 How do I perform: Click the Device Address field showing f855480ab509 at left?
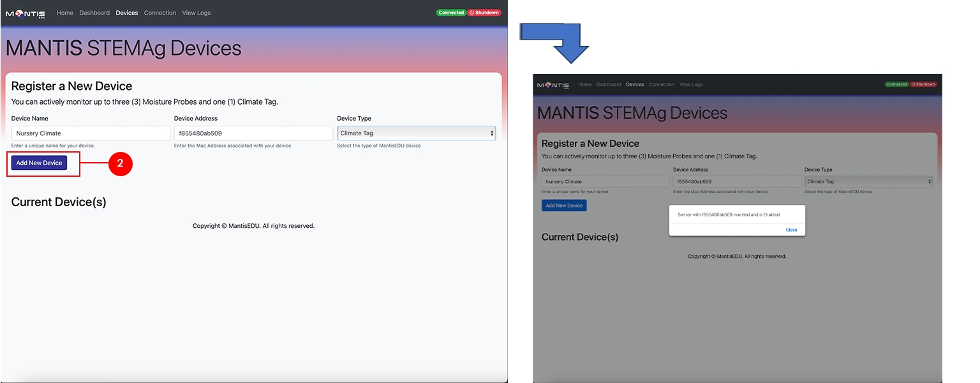(x=253, y=133)
